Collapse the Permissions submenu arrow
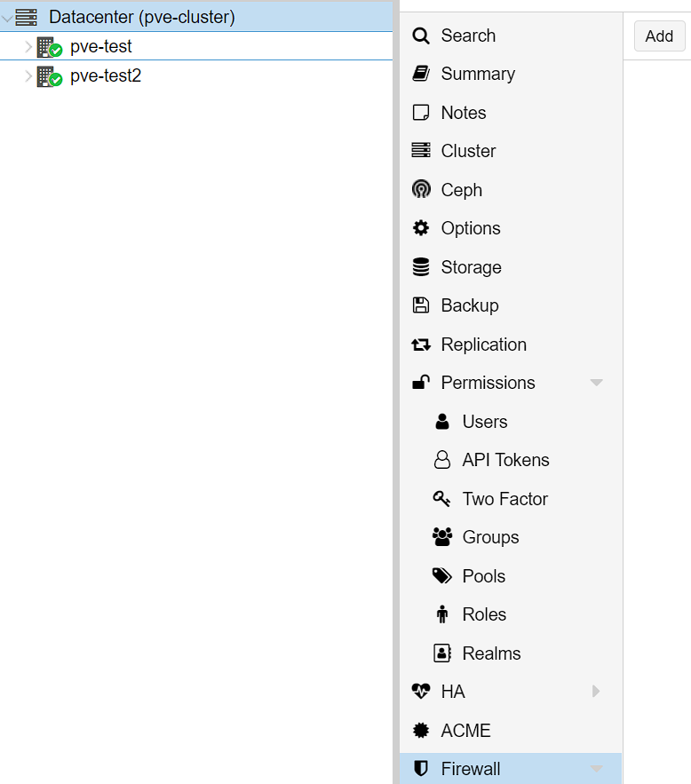691x784 pixels. point(596,383)
